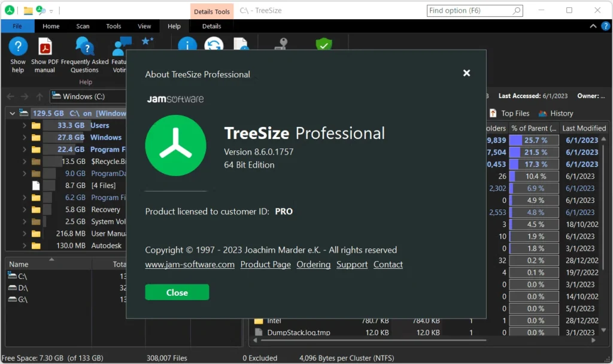This screenshot has height=364, width=613.
Task: Switch to the History tab
Action: pos(556,113)
